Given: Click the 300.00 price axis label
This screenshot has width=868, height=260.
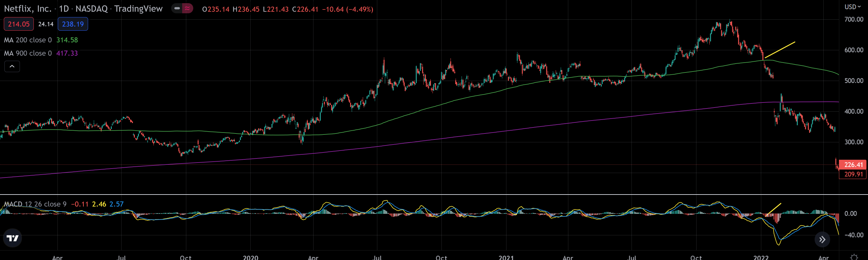Looking at the screenshot, I should click(854, 142).
